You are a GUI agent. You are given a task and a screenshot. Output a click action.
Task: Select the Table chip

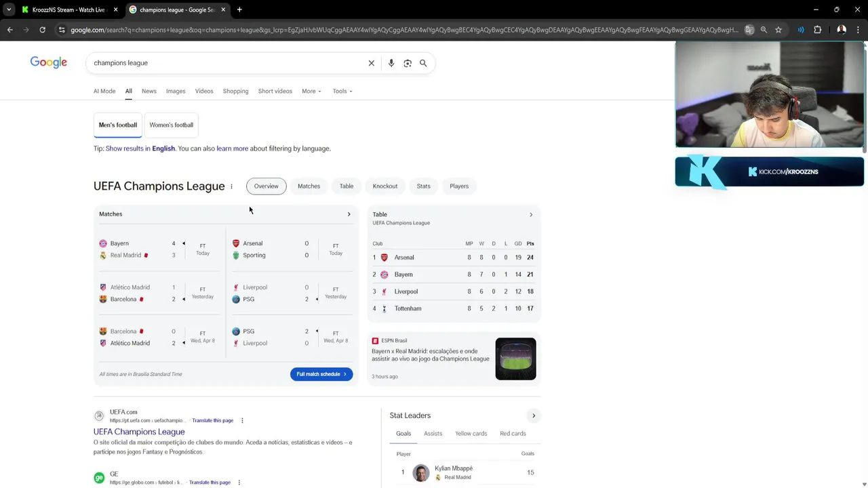pyautogui.click(x=347, y=186)
